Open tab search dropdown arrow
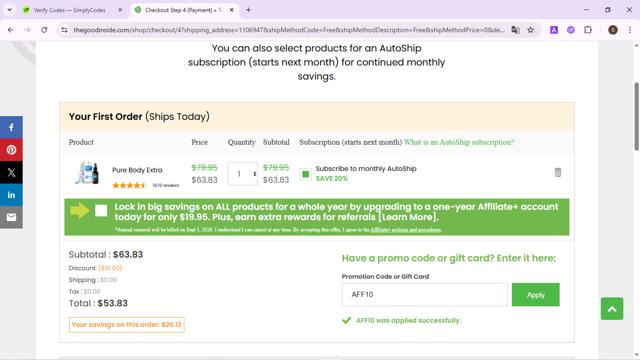Image resolution: width=640 pixels, height=360 pixels. [9, 10]
